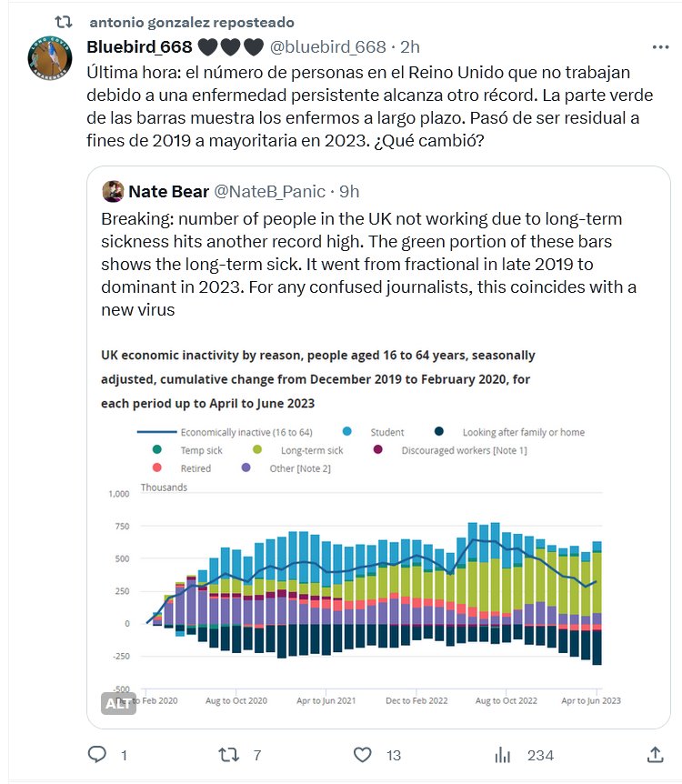The image size is (682, 784).
Task: Click the reply comment icon
Action: (97, 755)
